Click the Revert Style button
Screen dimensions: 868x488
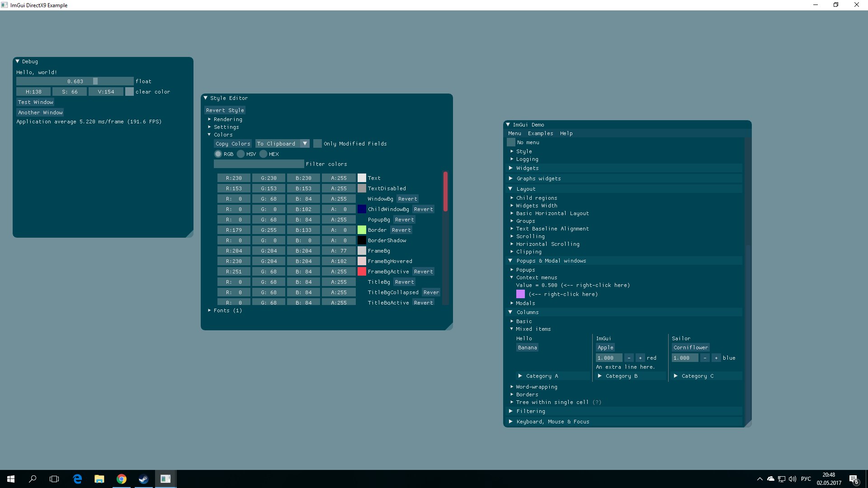click(225, 110)
